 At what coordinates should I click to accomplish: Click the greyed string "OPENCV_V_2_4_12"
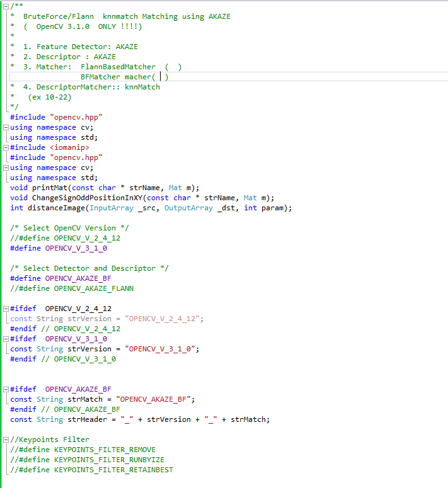(162, 319)
